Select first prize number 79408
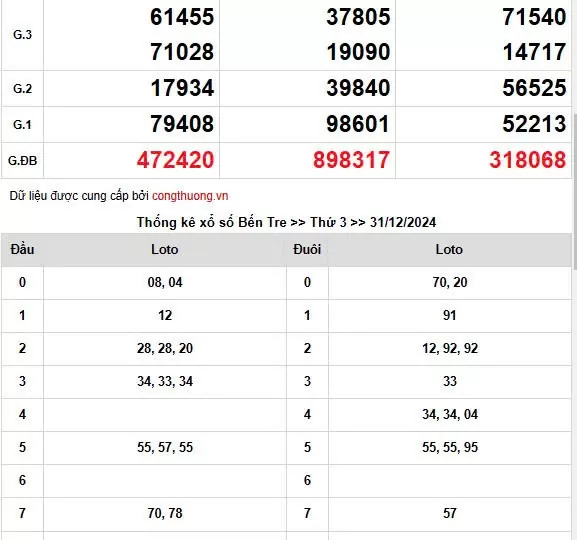Screen dimensions: 577x540 182,124
